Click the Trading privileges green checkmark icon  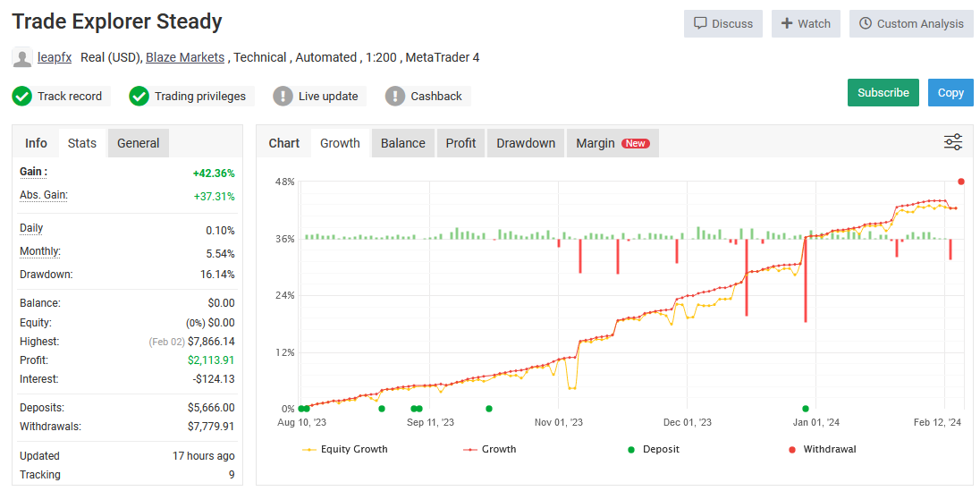click(x=139, y=96)
